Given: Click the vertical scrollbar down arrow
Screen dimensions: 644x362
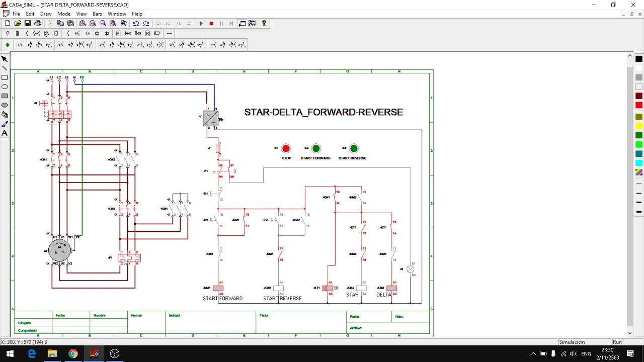Looking at the screenshot, I should click(630, 333).
